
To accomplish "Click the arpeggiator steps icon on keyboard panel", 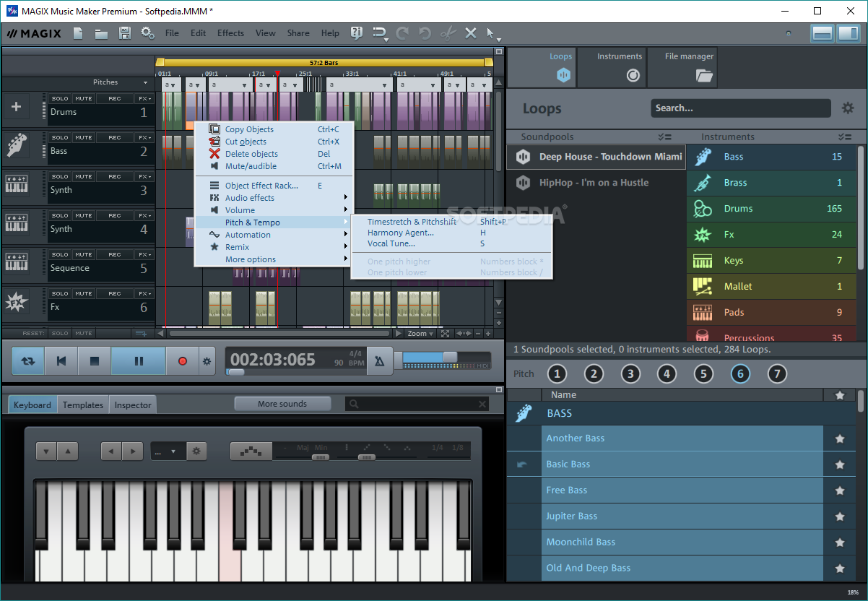I will tap(251, 452).
